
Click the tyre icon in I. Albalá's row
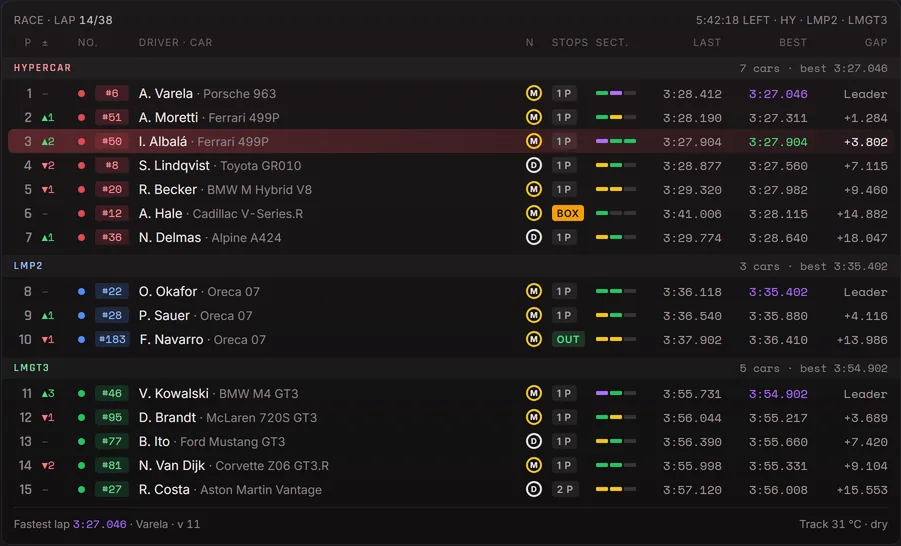pos(534,141)
